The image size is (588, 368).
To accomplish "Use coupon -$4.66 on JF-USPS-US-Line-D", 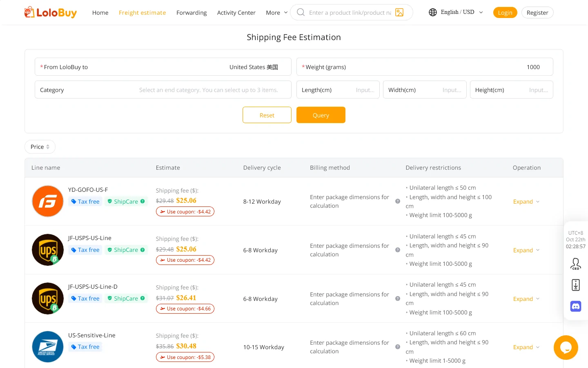I will pos(185,309).
